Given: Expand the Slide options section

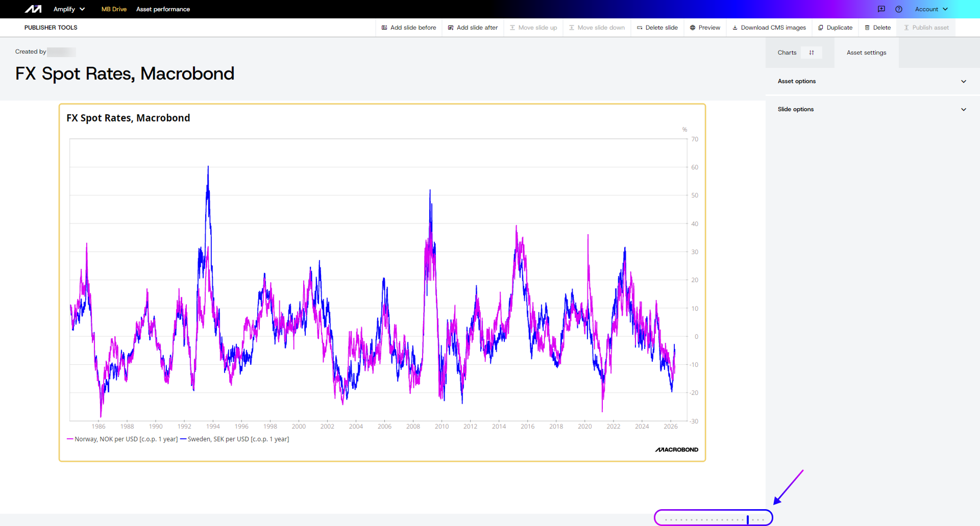Looking at the screenshot, I should pos(872,109).
